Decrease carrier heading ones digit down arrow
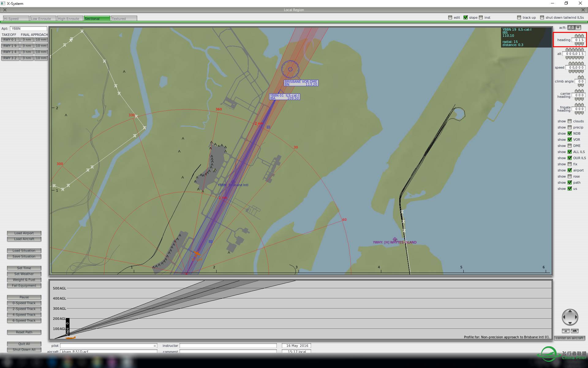The width and height of the screenshot is (588, 368). click(x=582, y=99)
